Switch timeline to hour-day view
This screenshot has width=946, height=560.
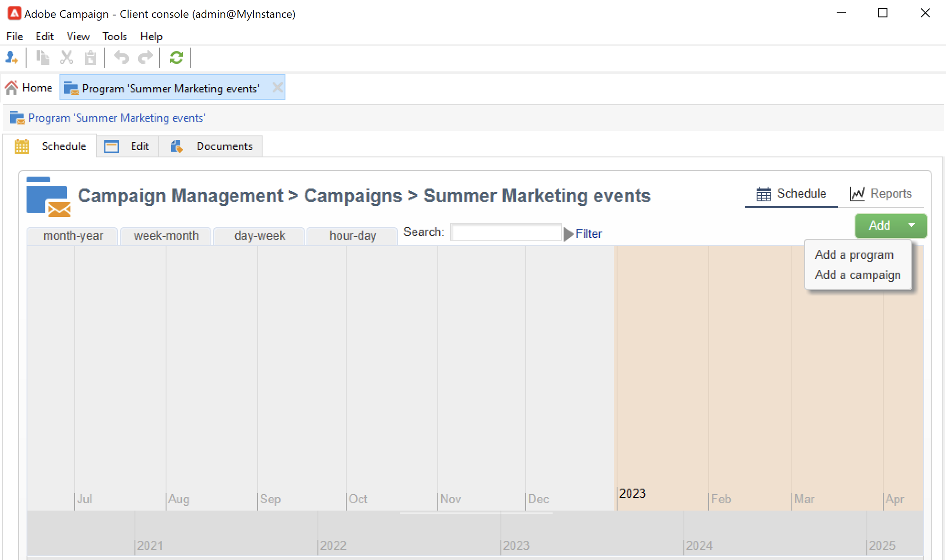(352, 236)
